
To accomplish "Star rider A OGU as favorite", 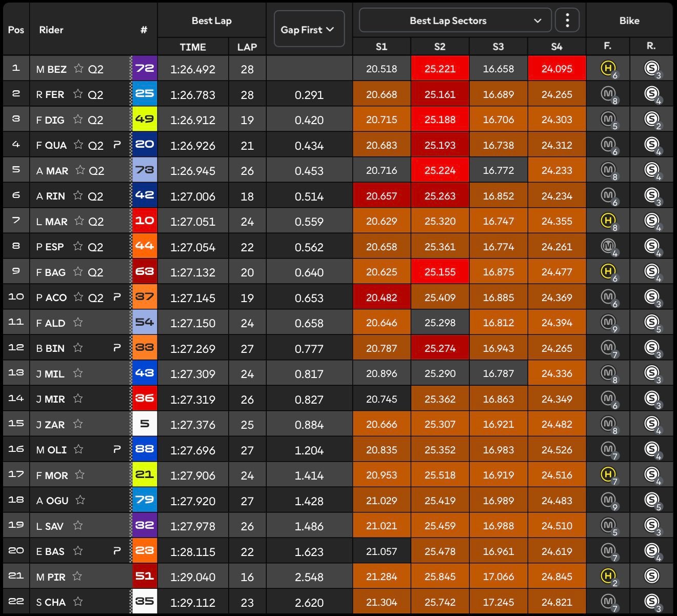I will click(80, 500).
